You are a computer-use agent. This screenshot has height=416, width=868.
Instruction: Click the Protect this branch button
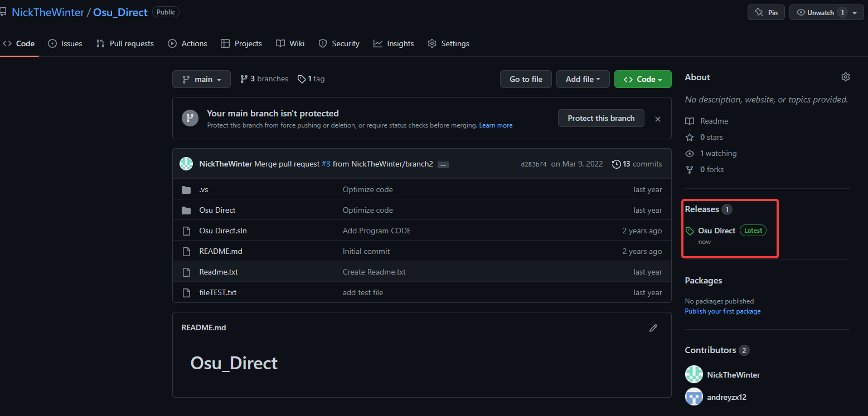pos(601,118)
